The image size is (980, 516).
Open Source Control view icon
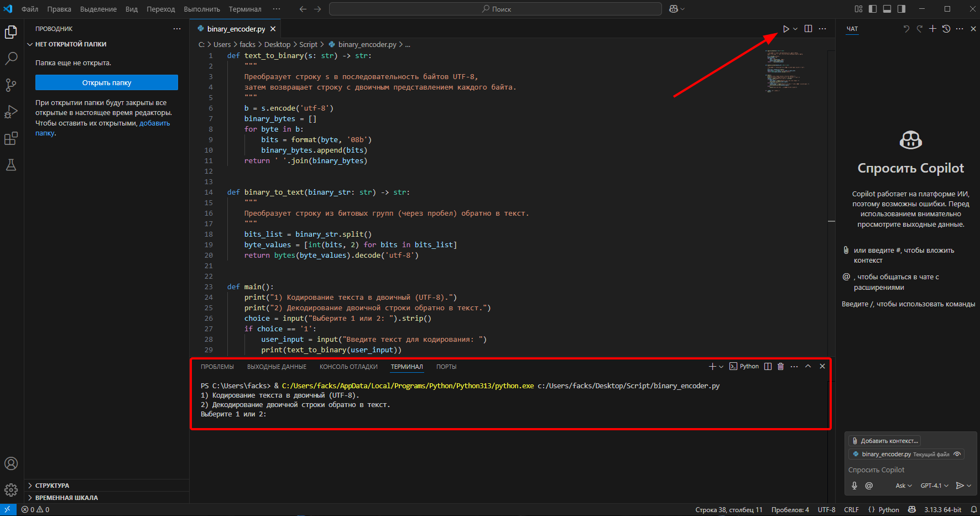click(11, 85)
